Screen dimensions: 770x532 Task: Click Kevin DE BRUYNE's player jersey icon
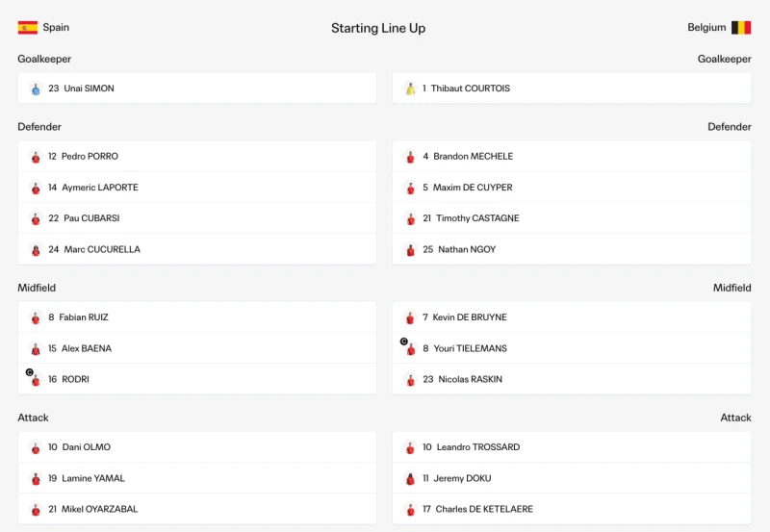pos(410,317)
